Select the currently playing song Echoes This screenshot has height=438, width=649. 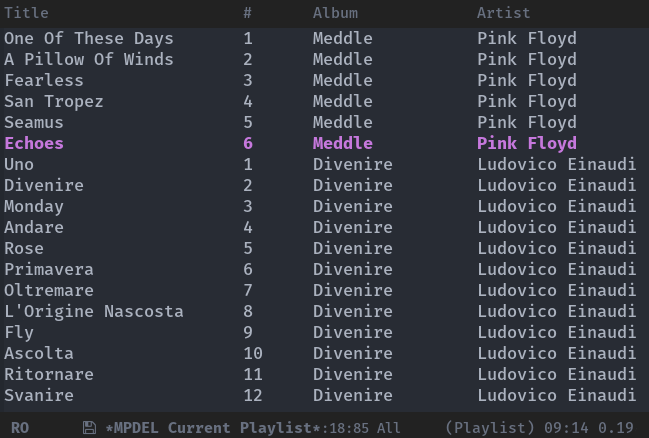tap(34, 143)
